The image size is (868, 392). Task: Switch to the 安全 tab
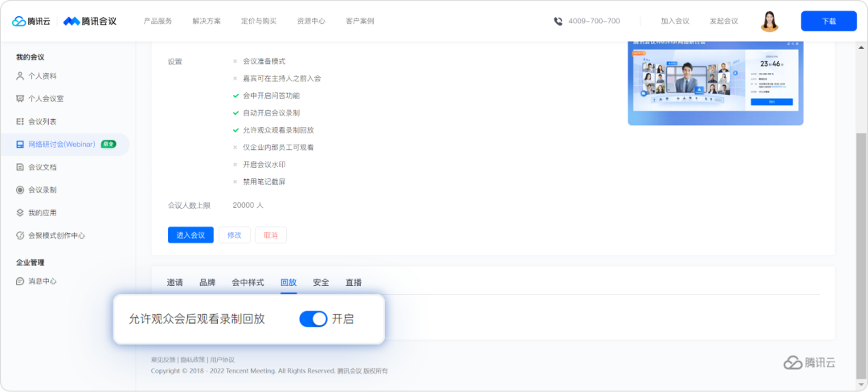(x=321, y=283)
